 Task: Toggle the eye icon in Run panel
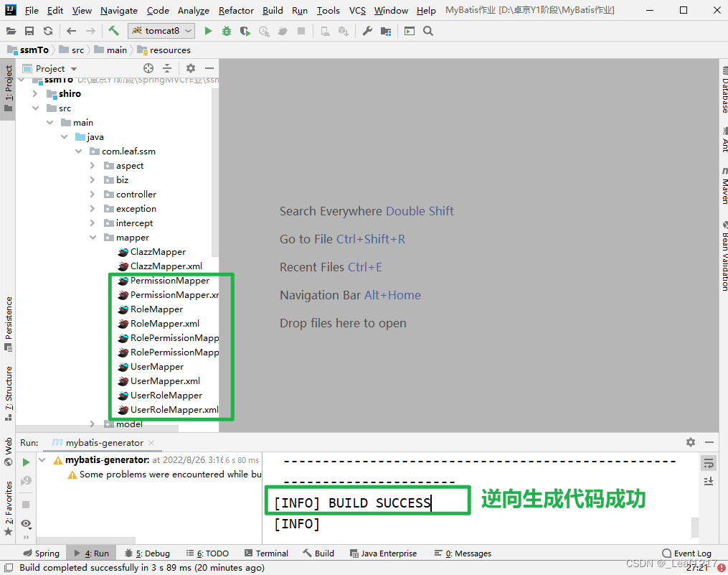(x=26, y=524)
